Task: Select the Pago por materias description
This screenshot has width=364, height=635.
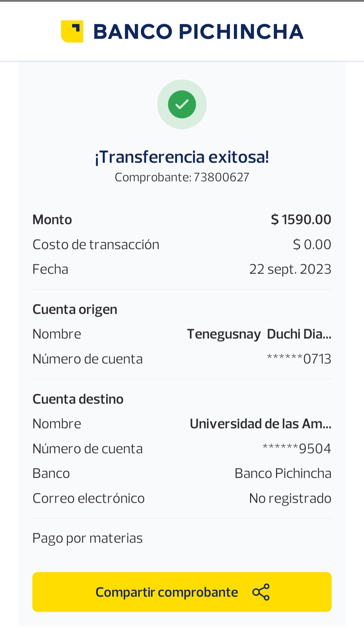Action: (88, 538)
